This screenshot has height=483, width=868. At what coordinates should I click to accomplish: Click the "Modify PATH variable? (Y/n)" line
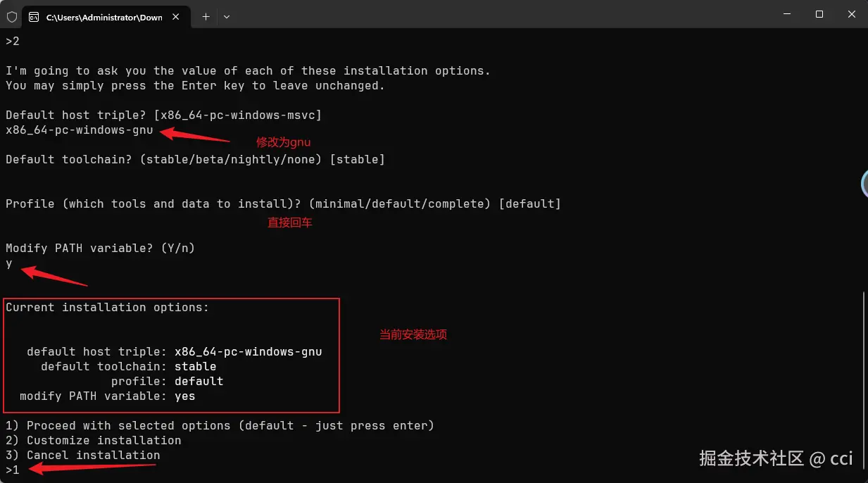pos(100,248)
